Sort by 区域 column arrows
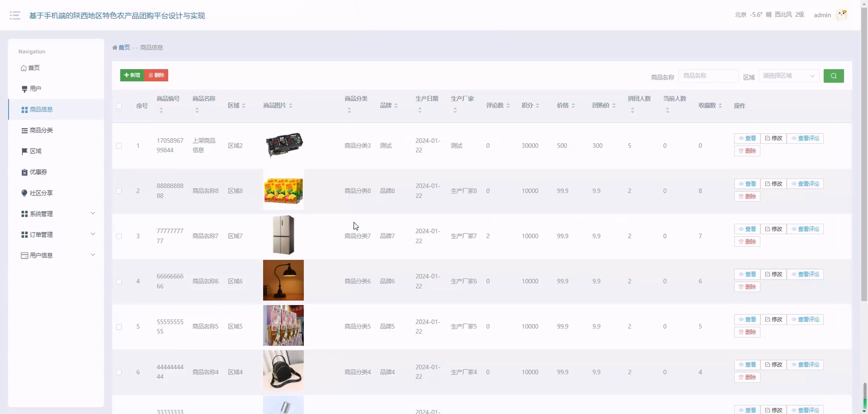Viewport: 868px width, 414px height. pos(244,105)
